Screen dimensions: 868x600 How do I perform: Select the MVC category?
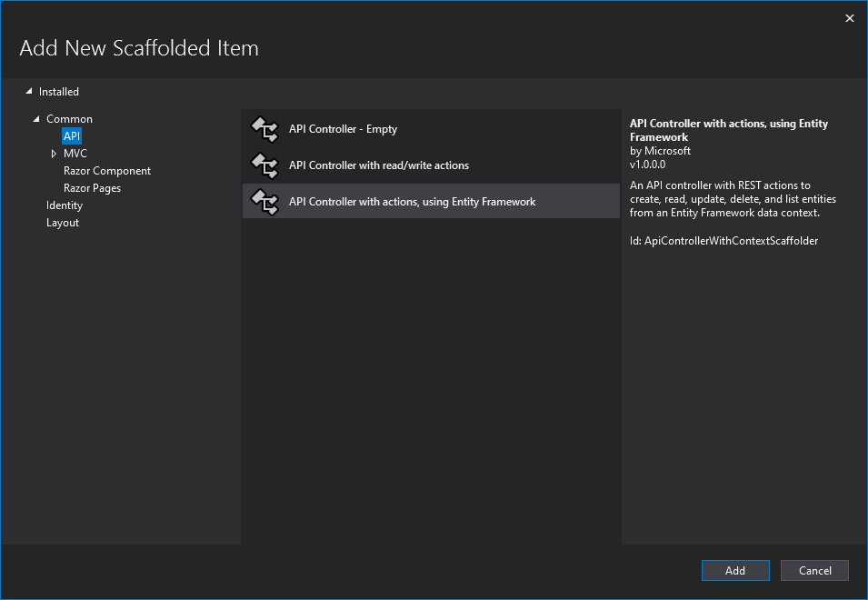pos(75,154)
